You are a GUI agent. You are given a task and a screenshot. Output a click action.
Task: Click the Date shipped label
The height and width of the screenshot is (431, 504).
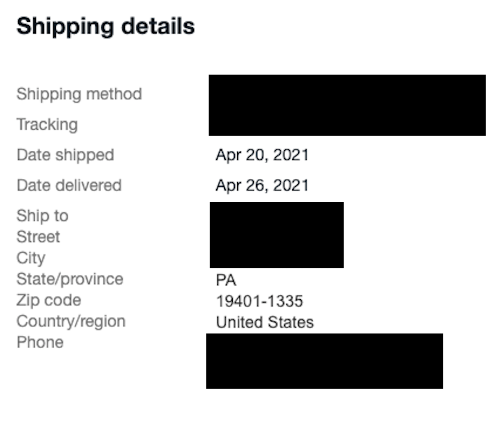click(x=65, y=155)
